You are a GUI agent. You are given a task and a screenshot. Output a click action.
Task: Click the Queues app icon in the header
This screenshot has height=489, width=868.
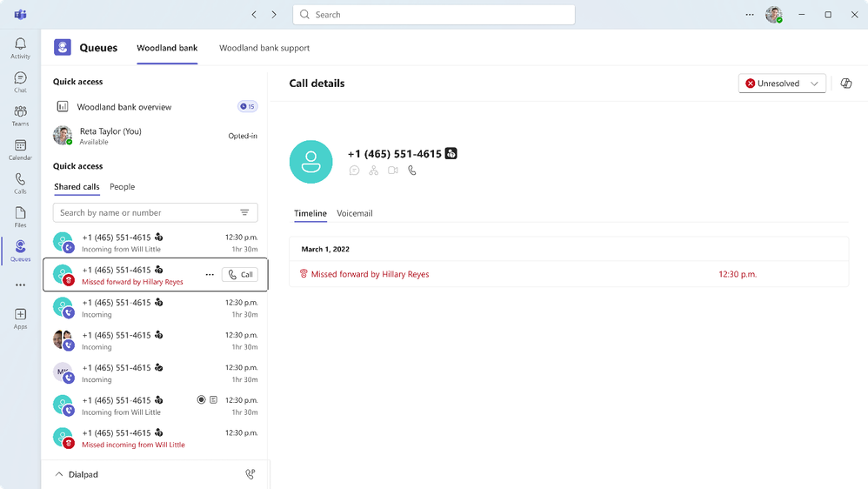(x=63, y=48)
